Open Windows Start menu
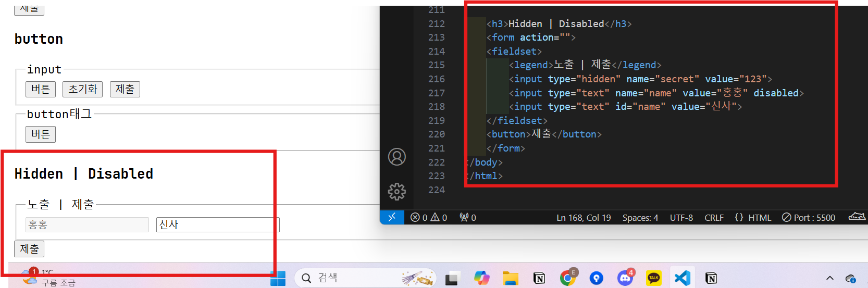 point(278,279)
